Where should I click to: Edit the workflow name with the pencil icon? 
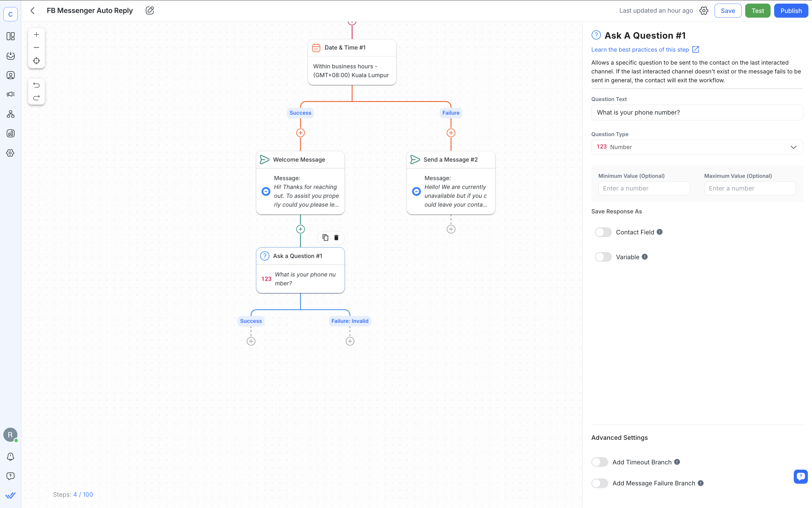[x=150, y=10]
